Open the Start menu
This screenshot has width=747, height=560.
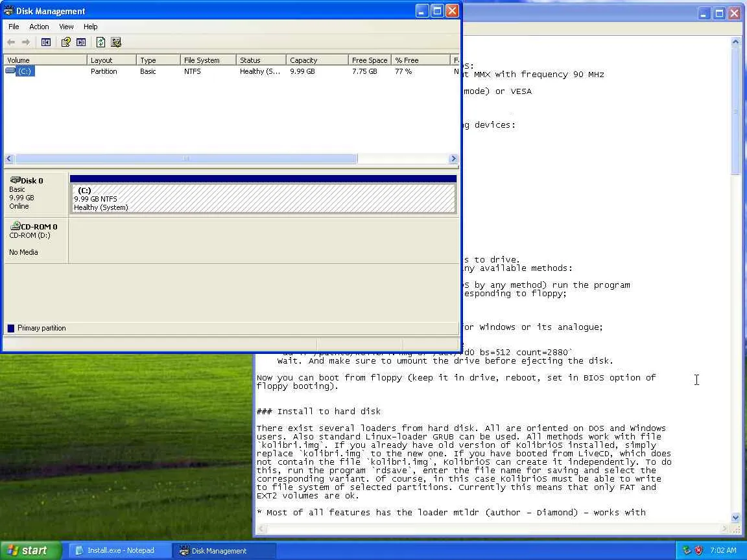[31, 550]
